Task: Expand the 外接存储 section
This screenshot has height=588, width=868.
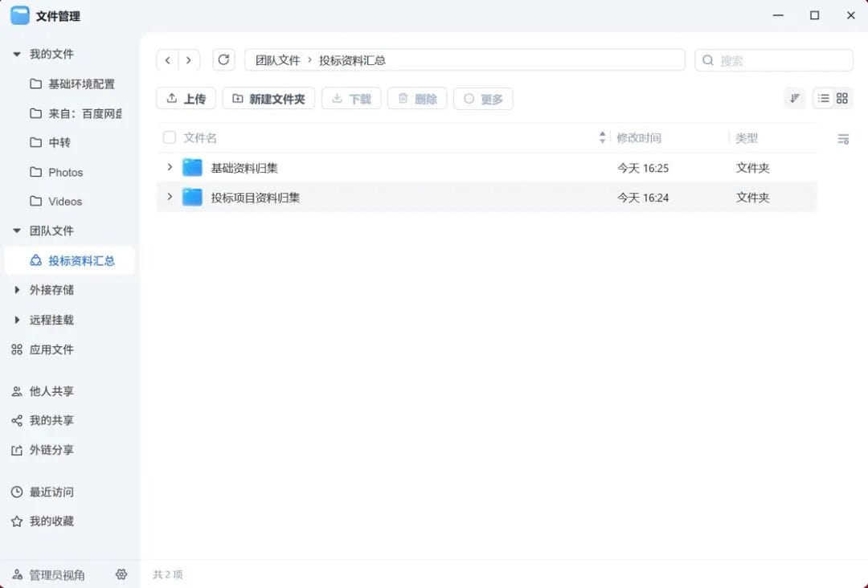Action: pyautogui.click(x=17, y=290)
